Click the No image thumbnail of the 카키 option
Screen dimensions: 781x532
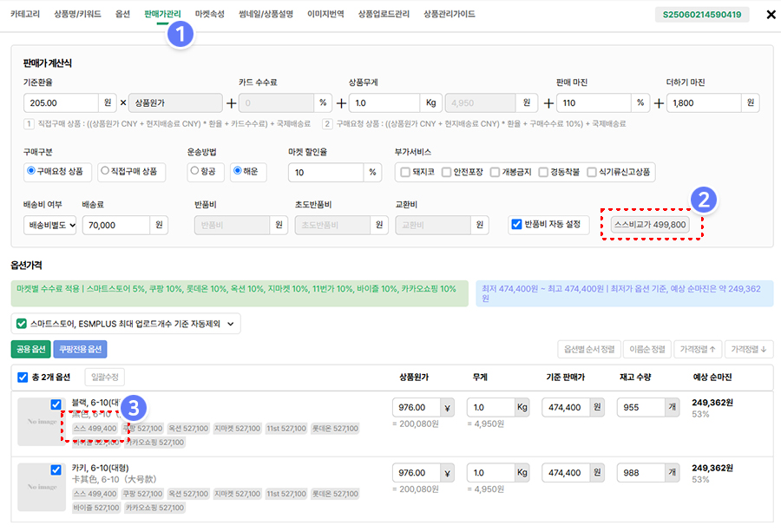(41, 486)
